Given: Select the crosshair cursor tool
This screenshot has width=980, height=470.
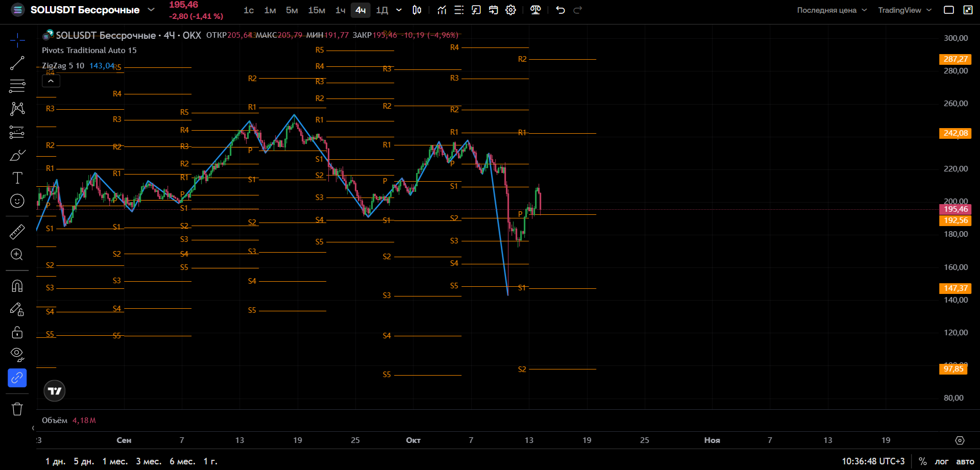Looking at the screenshot, I should tap(17, 40).
